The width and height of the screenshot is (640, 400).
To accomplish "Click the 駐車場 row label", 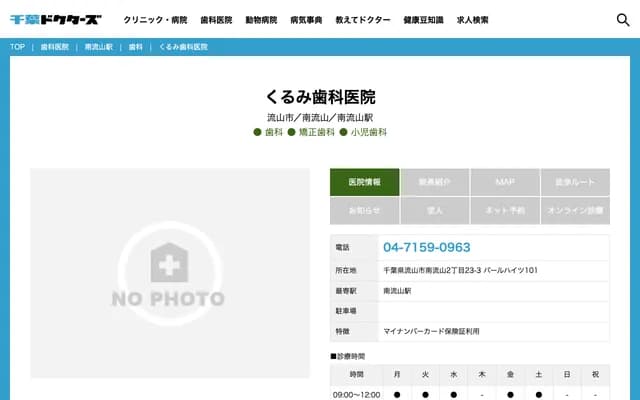I will (346, 311).
